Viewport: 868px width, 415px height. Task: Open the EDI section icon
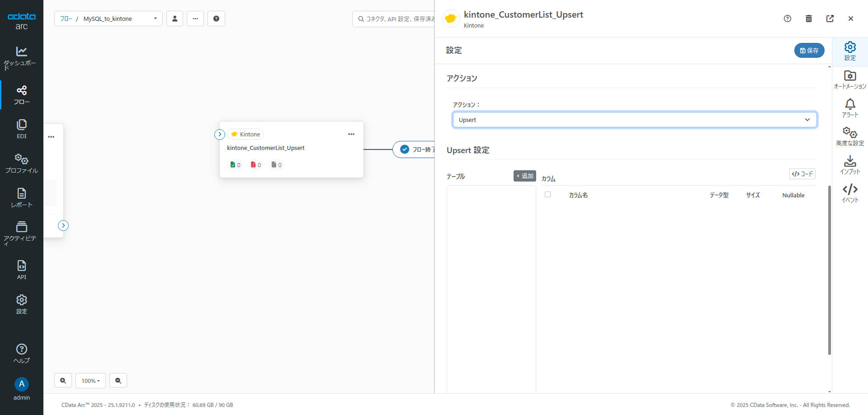(x=21, y=129)
